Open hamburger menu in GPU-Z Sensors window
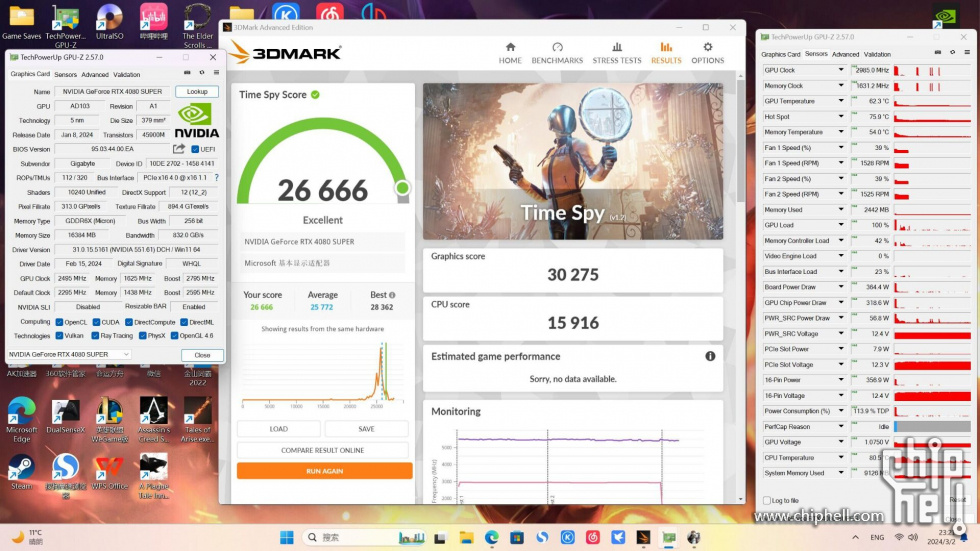 point(967,52)
